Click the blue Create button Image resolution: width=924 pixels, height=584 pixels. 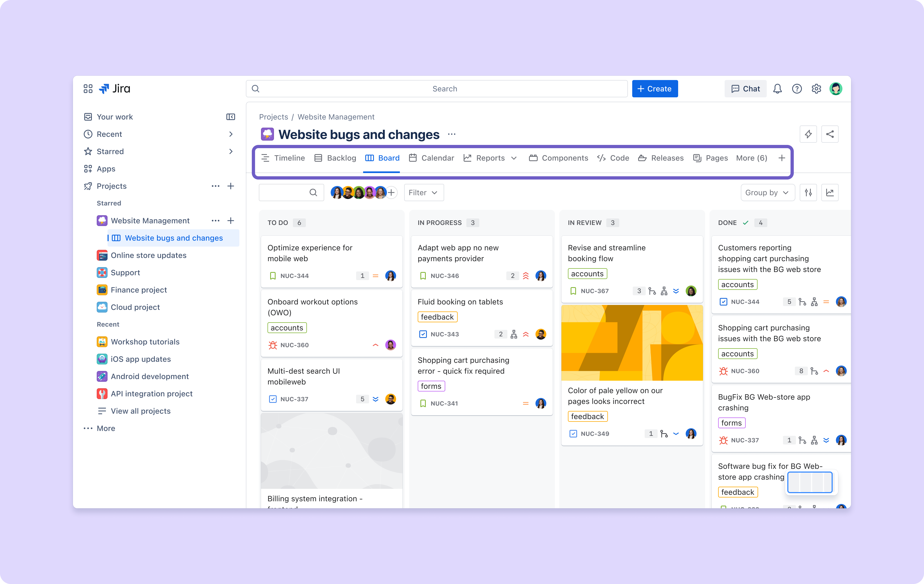[x=655, y=89]
